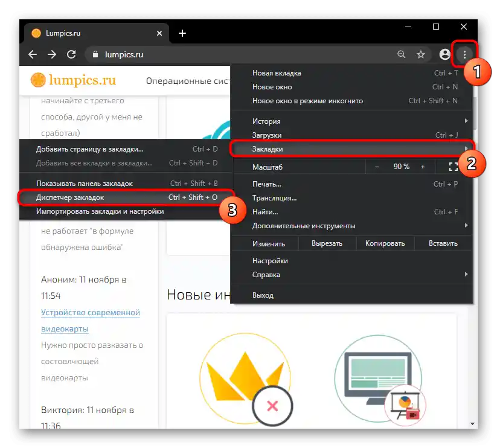
Task: Decrease zoom with the minus button
Action: pos(377,167)
